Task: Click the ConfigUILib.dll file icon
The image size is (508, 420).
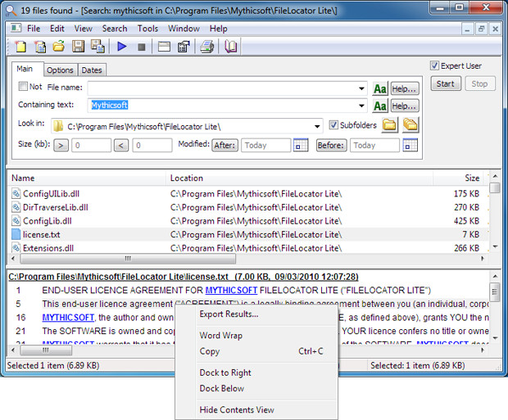Action: (x=16, y=194)
